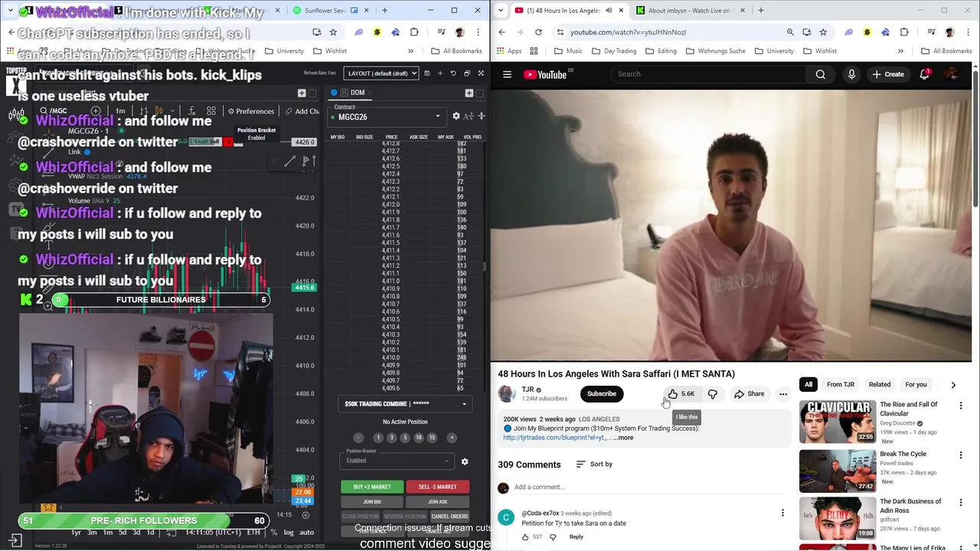Open the $50K Trading Combine account dropdown
This screenshot has width=980, height=551.
click(405, 403)
